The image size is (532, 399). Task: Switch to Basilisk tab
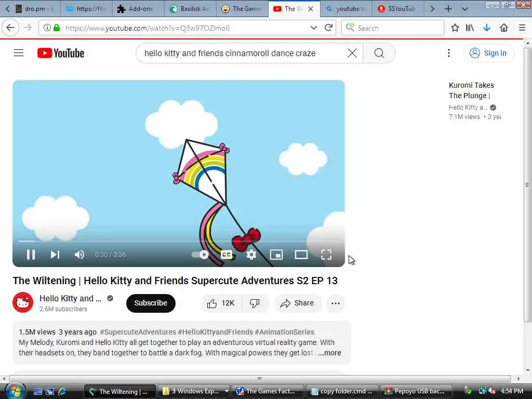tap(190, 9)
